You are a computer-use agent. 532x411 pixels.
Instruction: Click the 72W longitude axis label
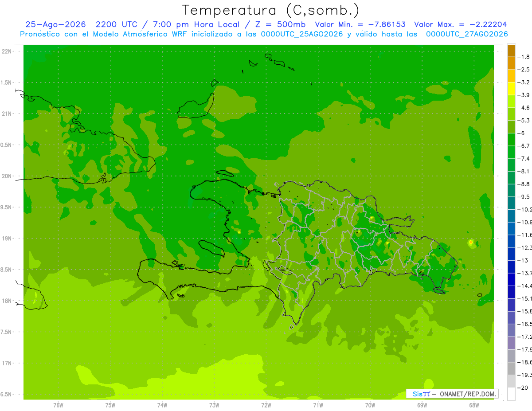[x=266, y=405]
